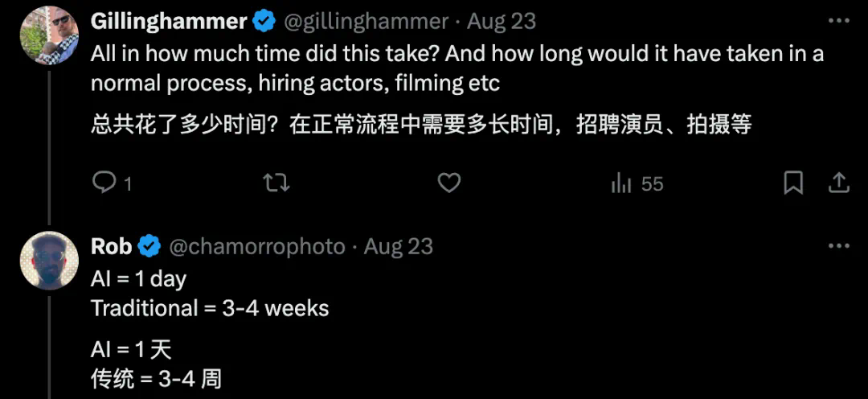Click the reply icon on Gillinghammer's tweet
Viewport: 868px width, 399px height.
click(105, 183)
